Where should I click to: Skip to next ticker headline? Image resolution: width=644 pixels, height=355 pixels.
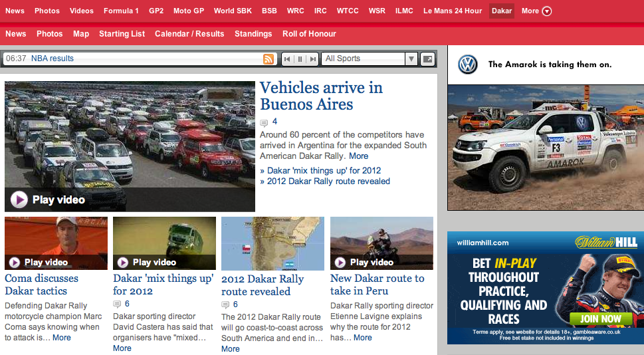click(313, 59)
